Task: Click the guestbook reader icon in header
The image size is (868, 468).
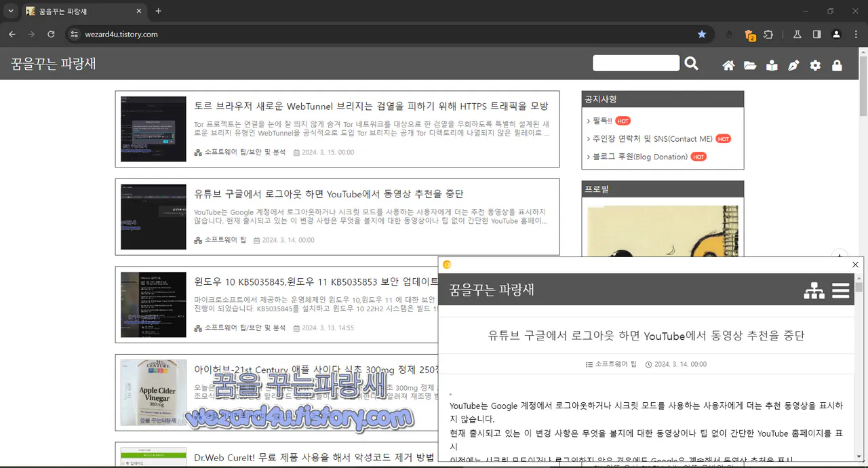Action: click(x=772, y=66)
